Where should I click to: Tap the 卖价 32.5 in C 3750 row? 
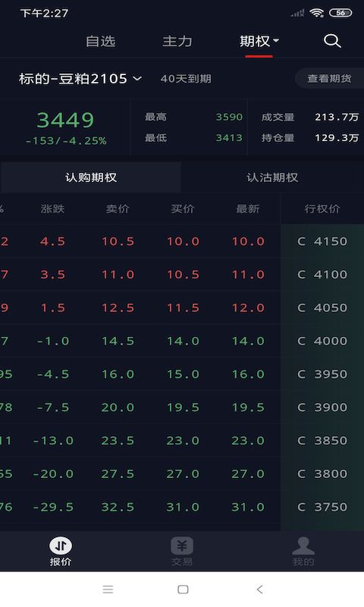coord(118,507)
